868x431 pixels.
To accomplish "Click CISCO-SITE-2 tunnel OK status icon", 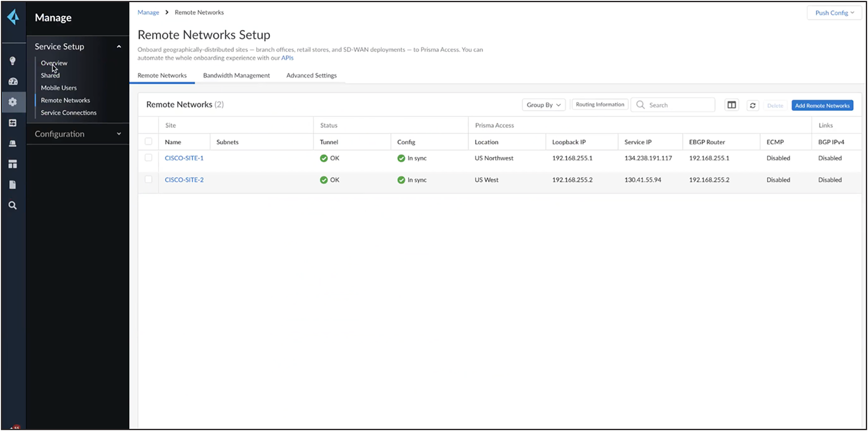I will click(x=324, y=180).
